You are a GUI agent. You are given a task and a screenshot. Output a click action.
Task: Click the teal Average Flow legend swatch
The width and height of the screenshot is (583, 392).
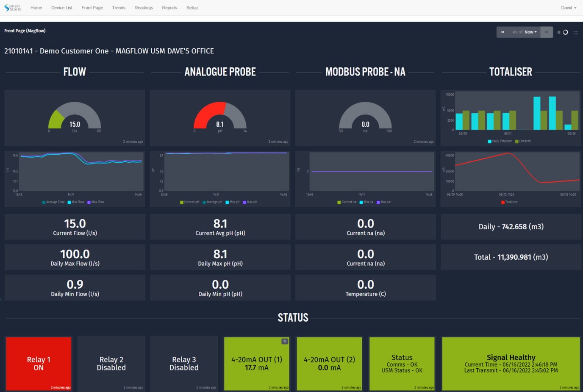[x=44, y=202]
